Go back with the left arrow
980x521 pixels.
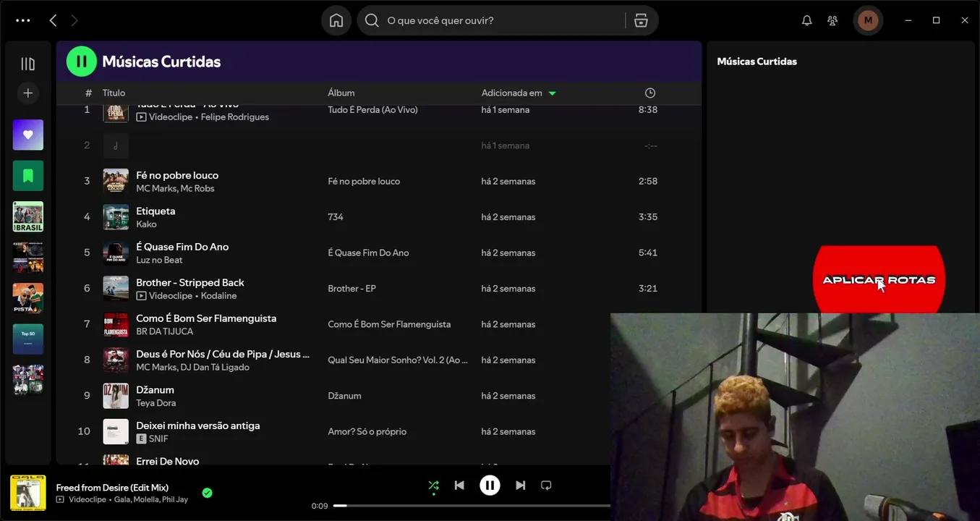tap(53, 20)
